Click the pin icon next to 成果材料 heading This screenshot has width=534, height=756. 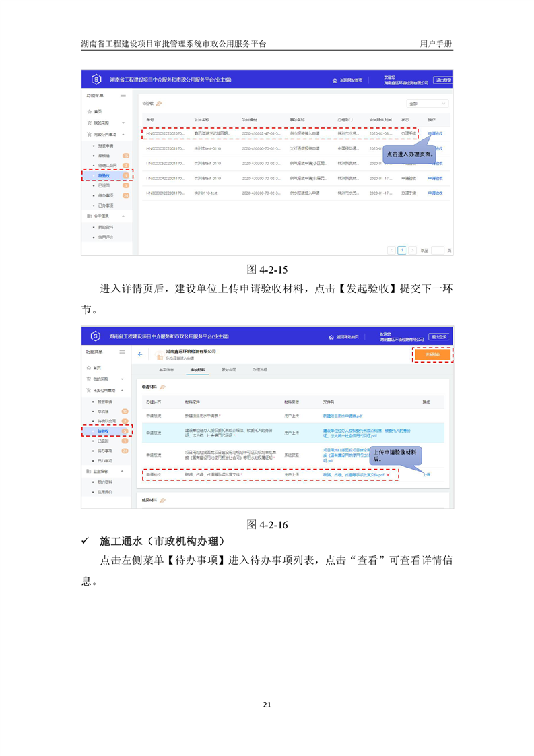pyautogui.click(x=162, y=501)
